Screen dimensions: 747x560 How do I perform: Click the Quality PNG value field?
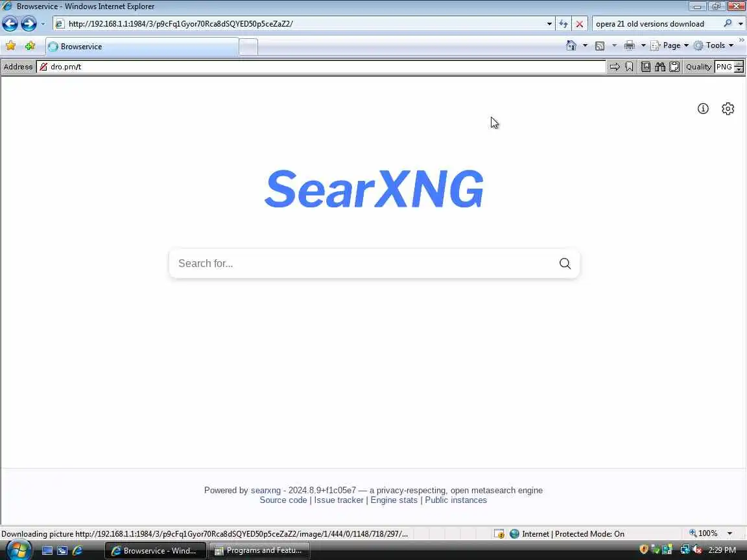tap(724, 67)
